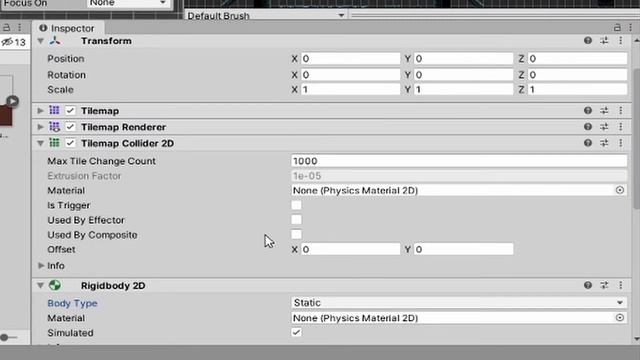Click the Position Y field

[464, 58]
